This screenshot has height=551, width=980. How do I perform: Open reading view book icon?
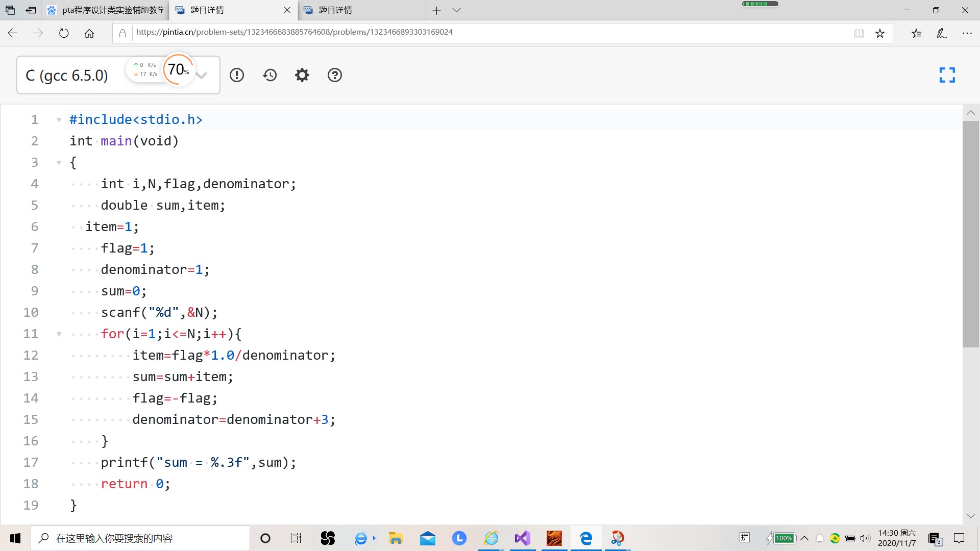859,34
